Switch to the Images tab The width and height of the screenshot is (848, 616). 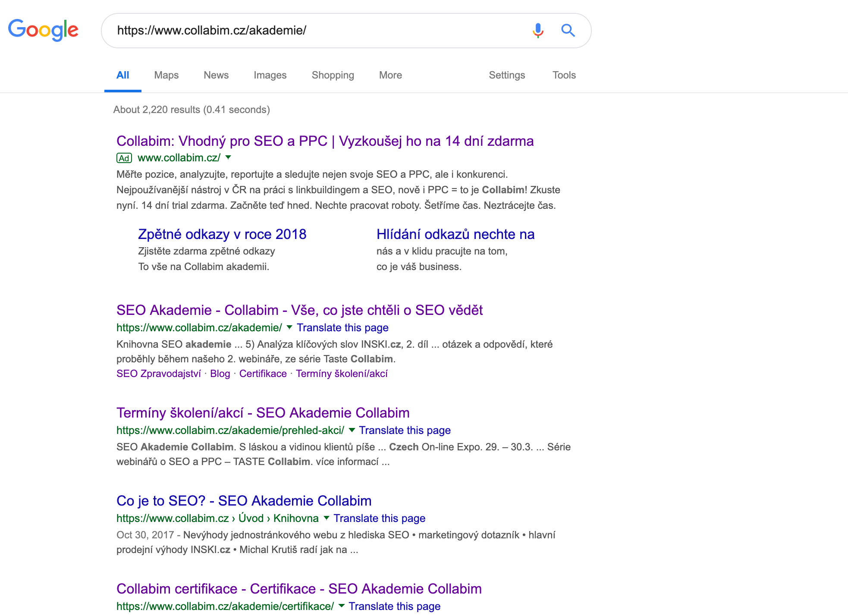pyautogui.click(x=270, y=75)
